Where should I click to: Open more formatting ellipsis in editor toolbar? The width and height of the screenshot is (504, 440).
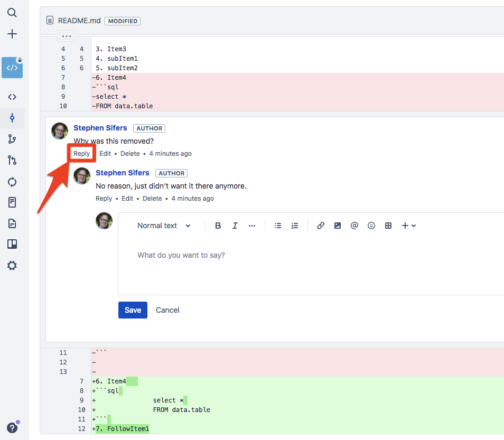(x=252, y=226)
